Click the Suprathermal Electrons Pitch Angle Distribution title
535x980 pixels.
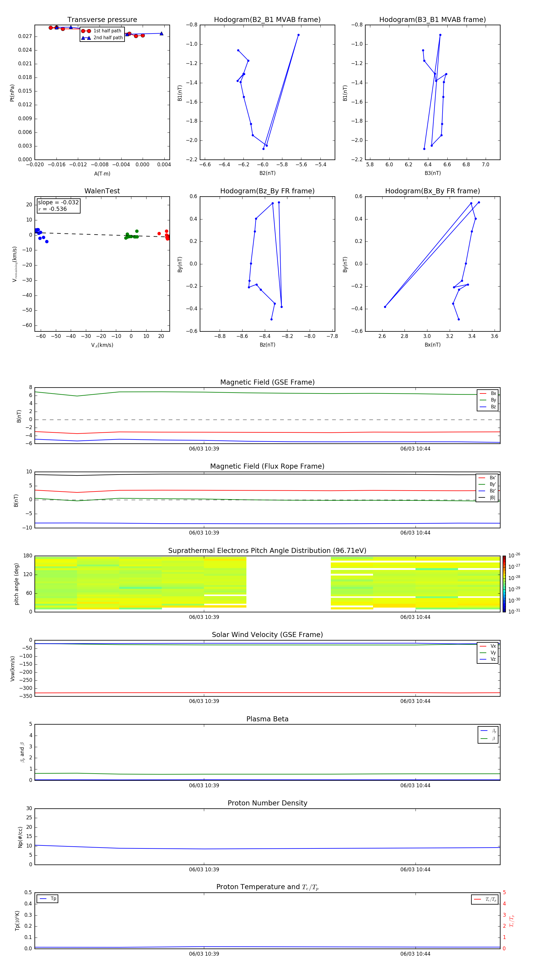267,551
